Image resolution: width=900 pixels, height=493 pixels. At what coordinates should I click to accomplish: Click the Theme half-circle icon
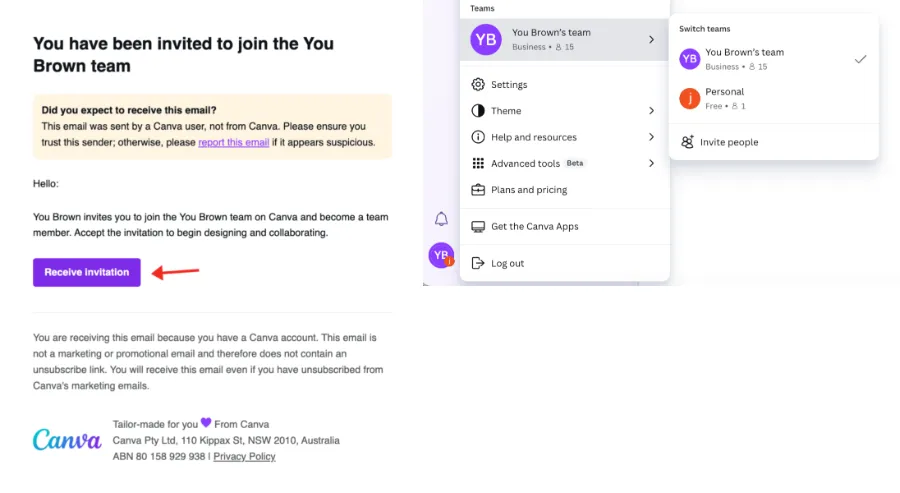(x=478, y=111)
